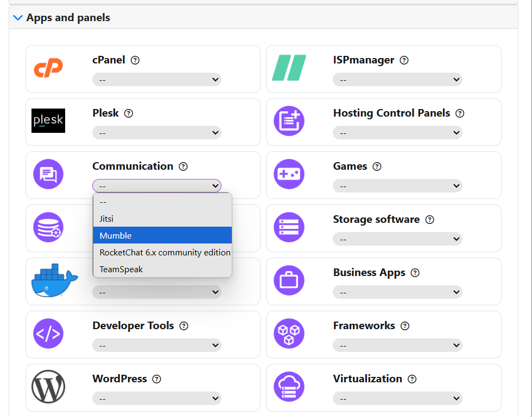This screenshot has height=417, width=532.
Task: Click the help icon beside Virtualization
Action: [x=412, y=379]
